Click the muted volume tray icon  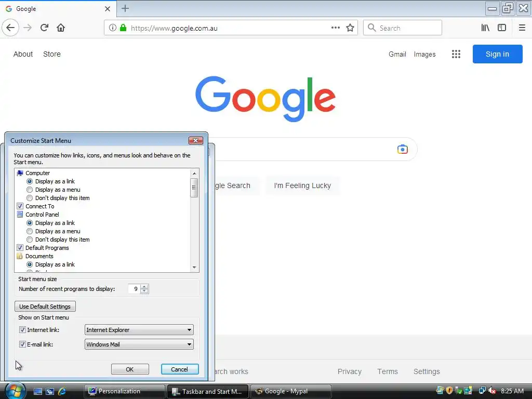point(492,391)
